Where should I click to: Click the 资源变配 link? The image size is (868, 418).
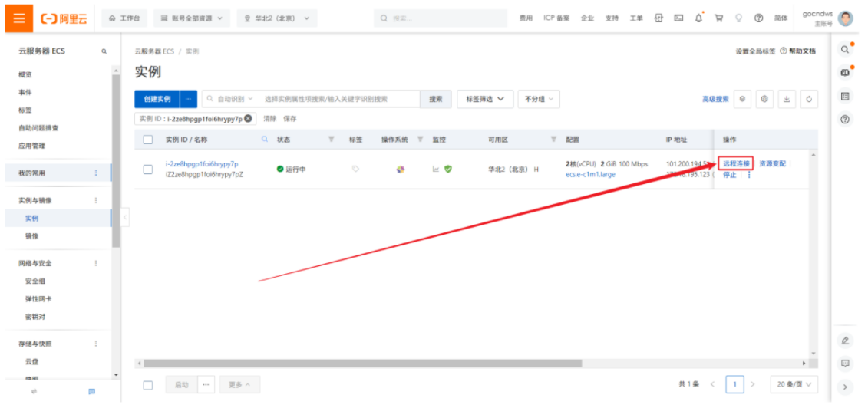coord(772,163)
